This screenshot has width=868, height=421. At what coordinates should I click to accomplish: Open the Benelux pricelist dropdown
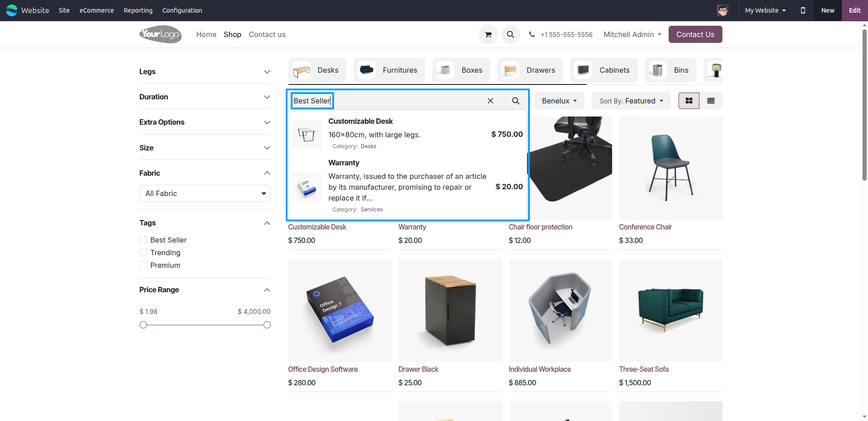click(559, 101)
